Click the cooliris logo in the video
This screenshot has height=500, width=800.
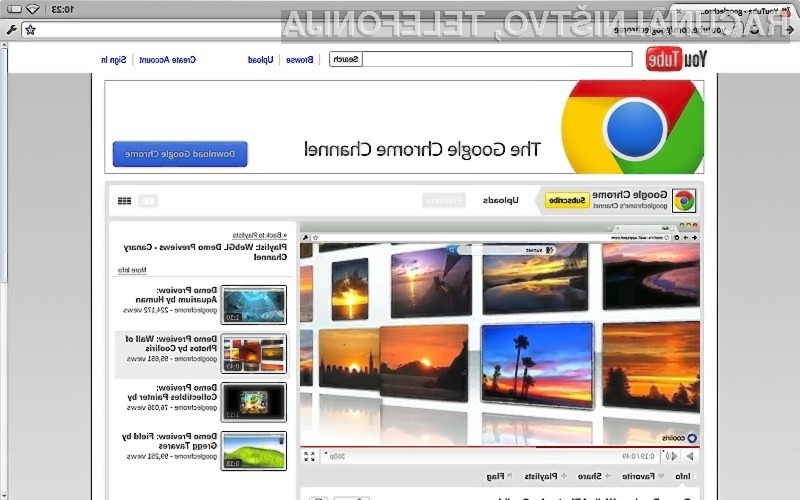(x=679, y=438)
